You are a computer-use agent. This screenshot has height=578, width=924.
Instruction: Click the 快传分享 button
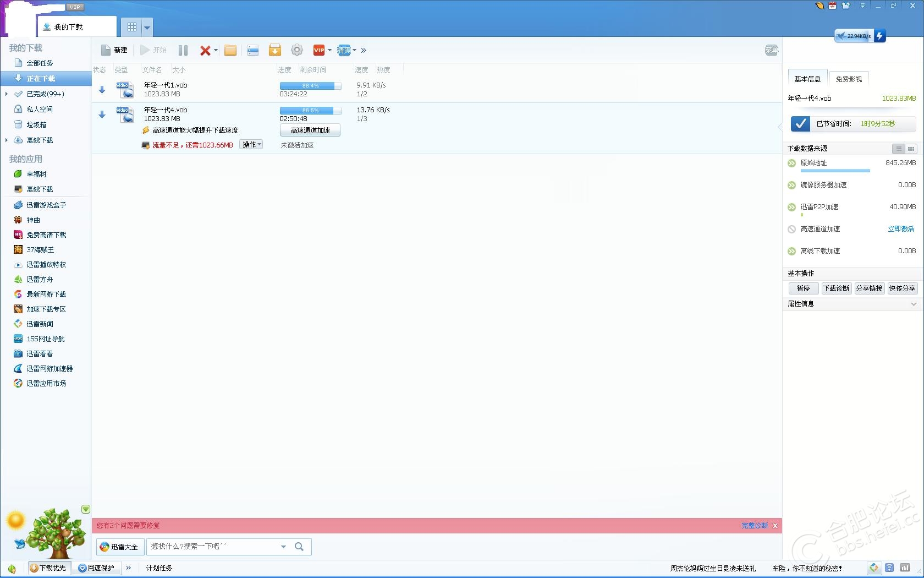pyautogui.click(x=903, y=288)
